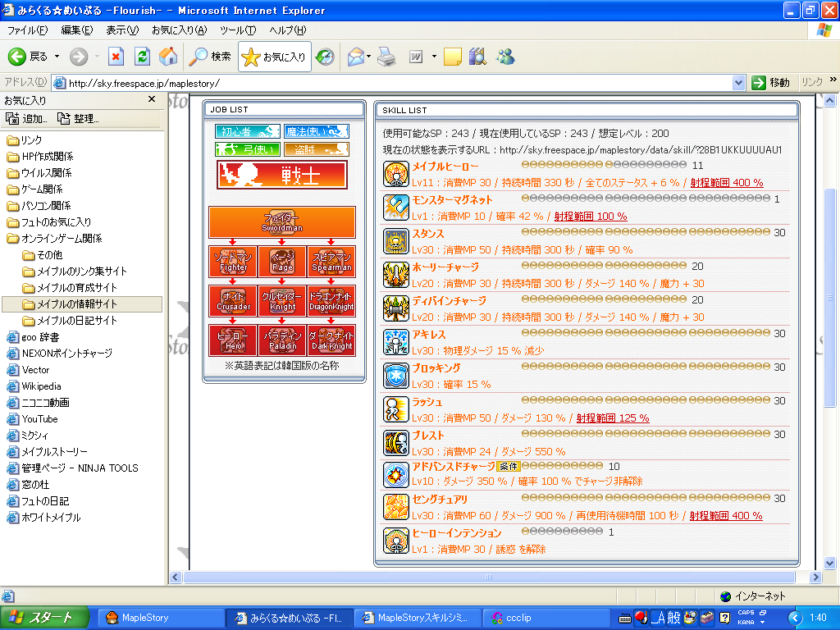Open the 表示(V) menu
This screenshot has width=840, height=630.
(122, 30)
